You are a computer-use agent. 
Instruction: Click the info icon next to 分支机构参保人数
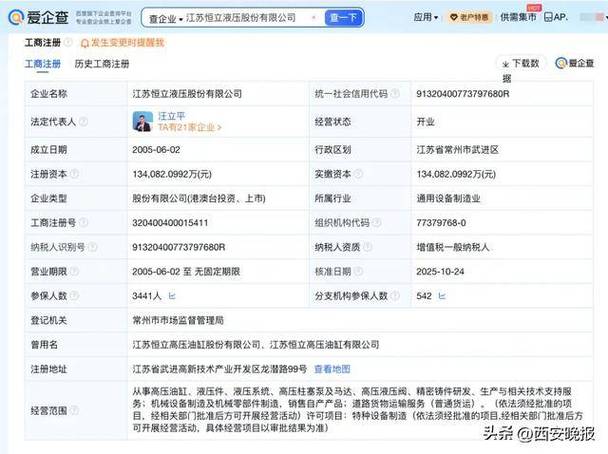click(395, 296)
